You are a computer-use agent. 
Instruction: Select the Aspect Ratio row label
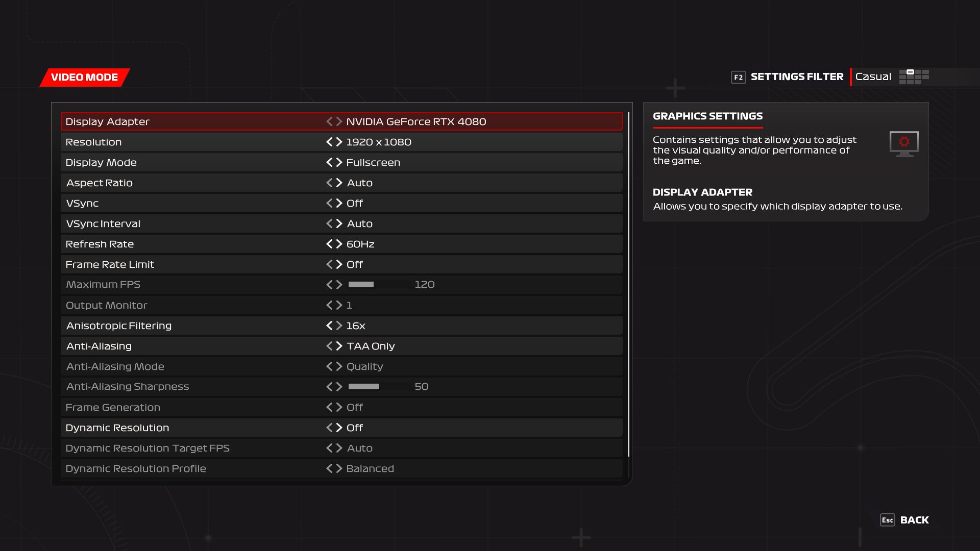click(100, 183)
